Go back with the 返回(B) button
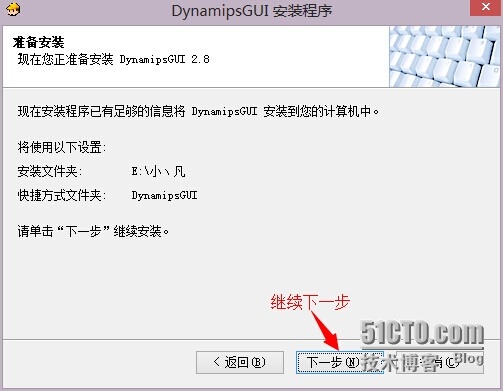503x391 pixels. tap(240, 362)
